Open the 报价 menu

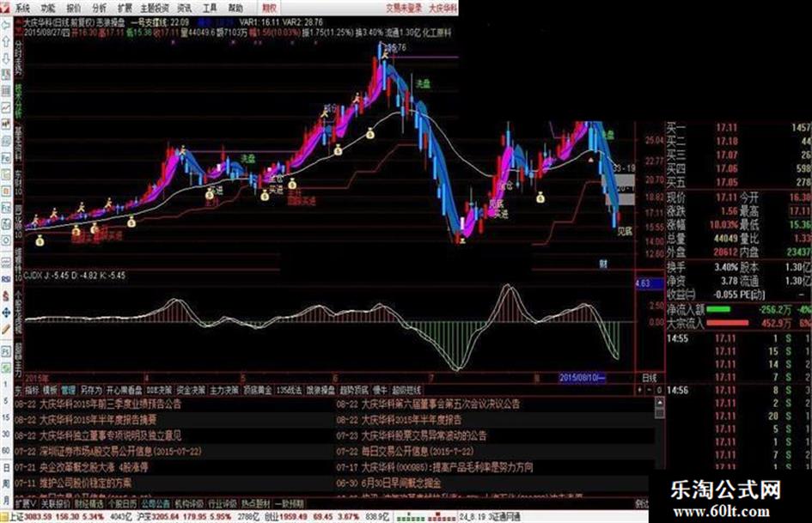(x=74, y=8)
